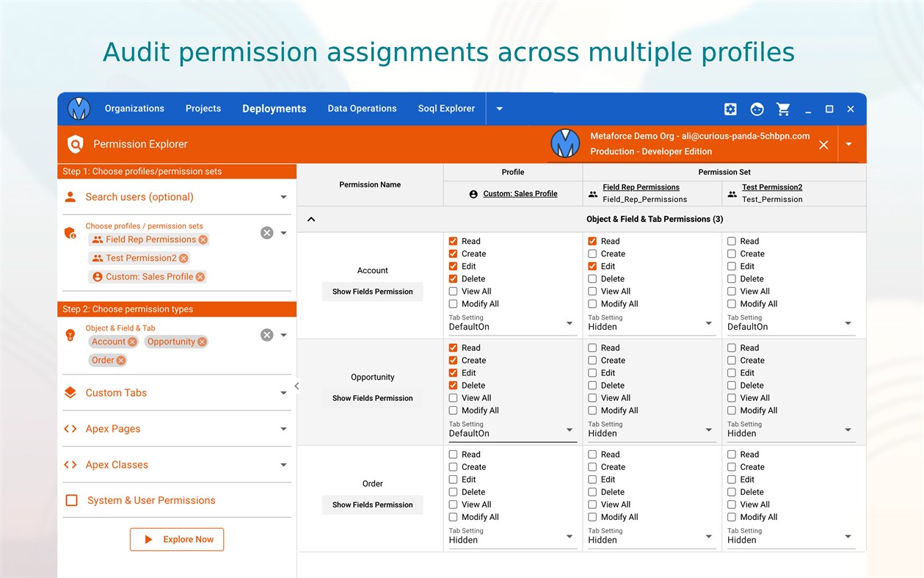The image size is (924, 578).
Task: Expand the Apex Classes dropdown
Action: coord(283,465)
